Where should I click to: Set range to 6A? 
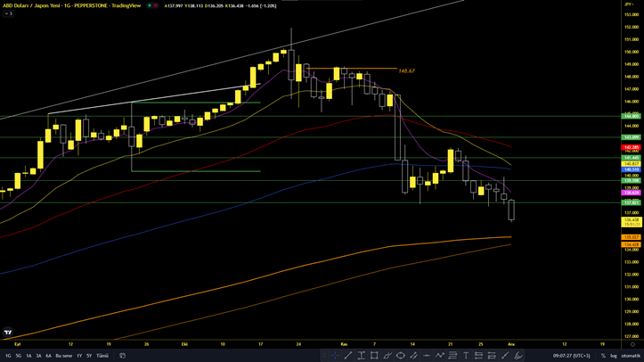coord(48,356)
